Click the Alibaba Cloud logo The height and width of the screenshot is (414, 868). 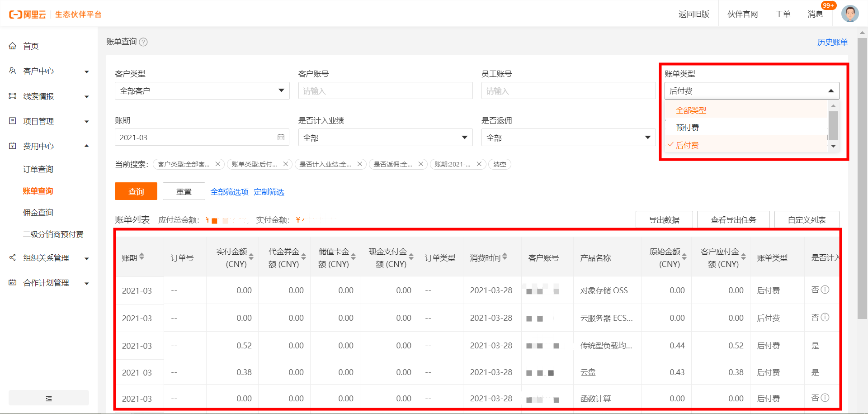(x=28, y=14)
